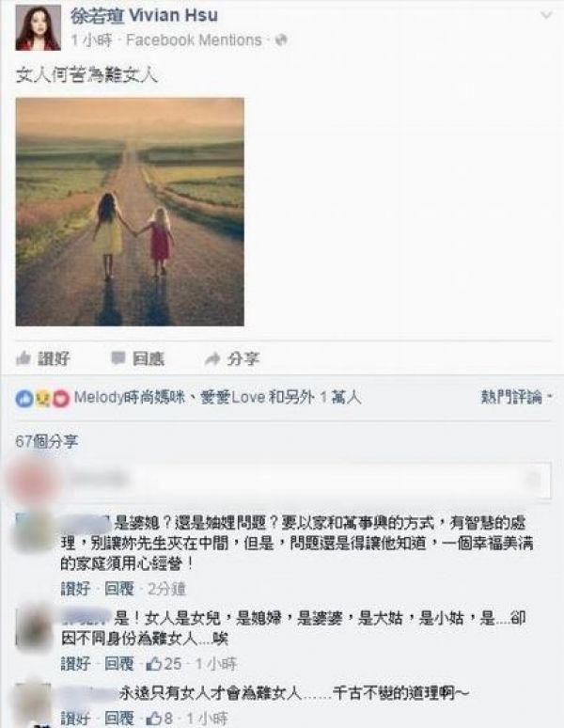Viewport: 564px width, 728px height.
Task: Click the red heart Love reaction icon
Action: (61, 399)
